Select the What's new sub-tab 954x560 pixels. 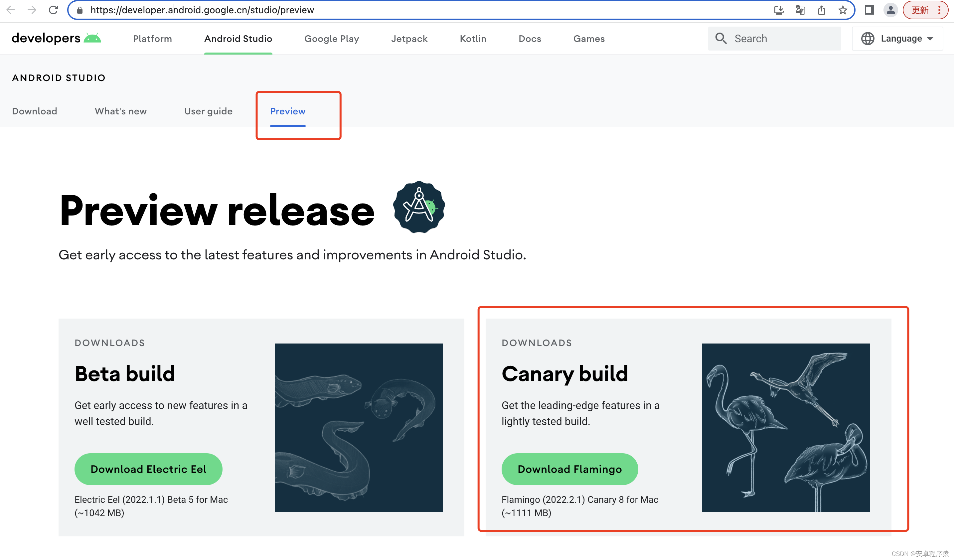pyautogui.click(x=121, y=111)
